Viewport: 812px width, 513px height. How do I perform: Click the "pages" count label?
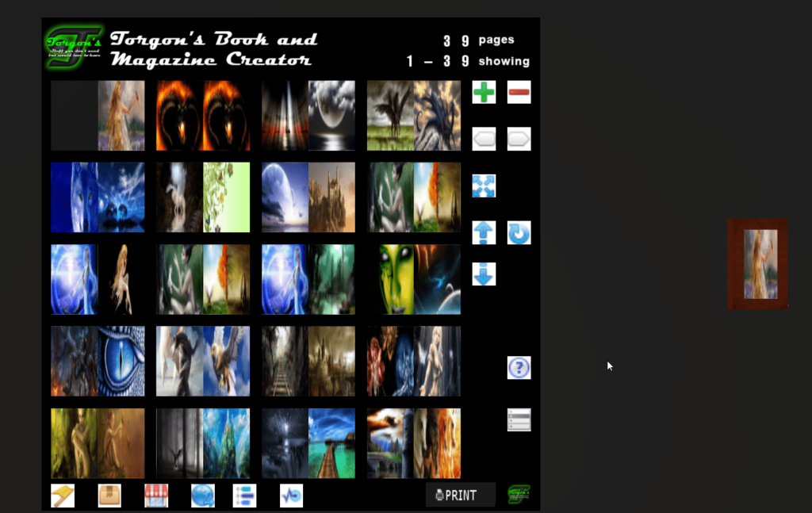(x=496, y=40)
